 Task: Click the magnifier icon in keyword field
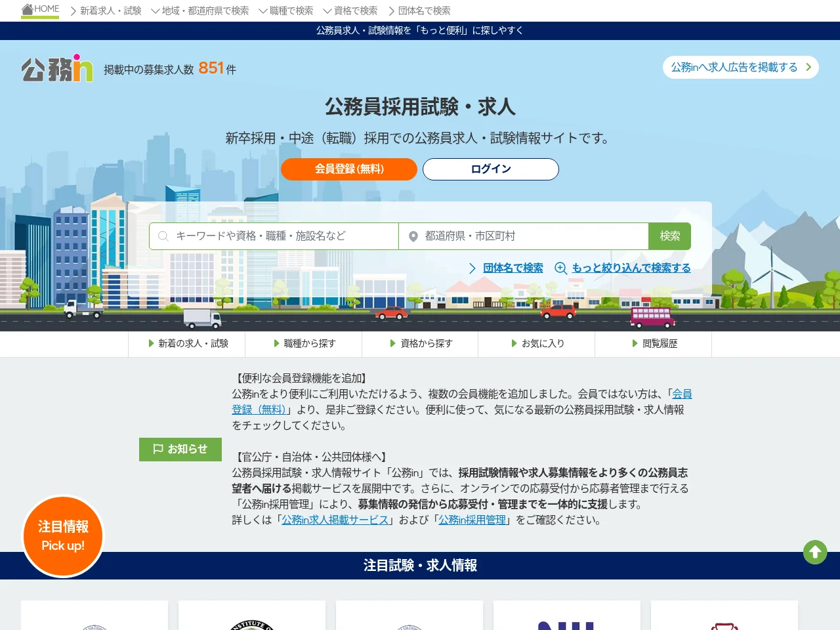[x=163, y=236]
